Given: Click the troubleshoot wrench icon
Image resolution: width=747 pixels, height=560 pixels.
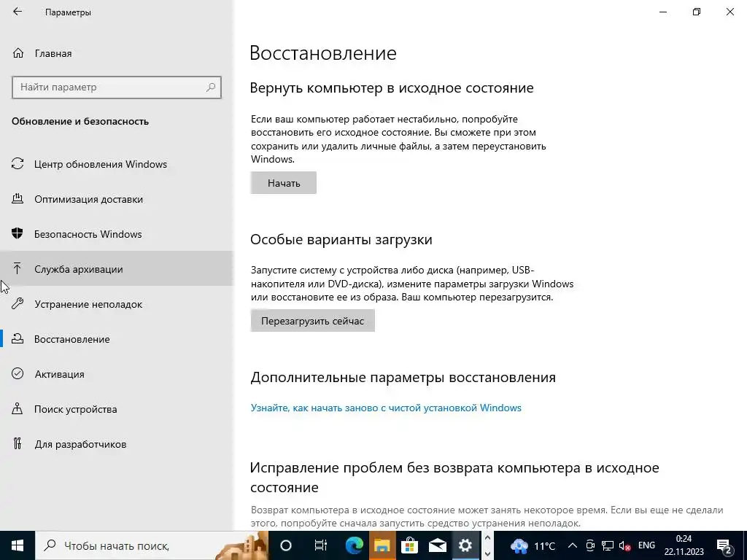Looking at the screenshot, I should point(18,303).
